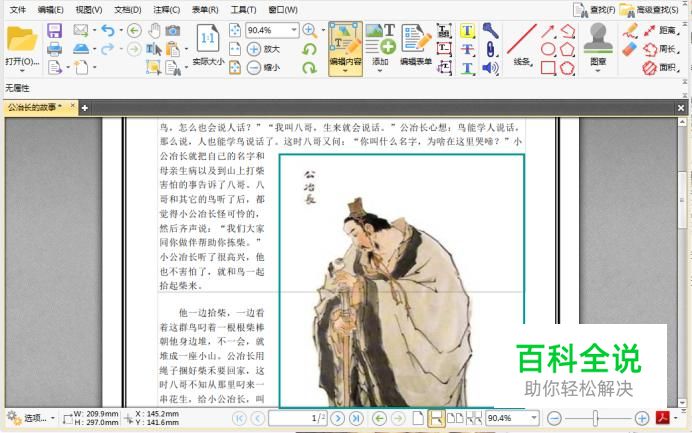Viewport: 692px width, 433px height.
Task: Toggle continuous page layout in status bar
Action: [x=436, y=418]
